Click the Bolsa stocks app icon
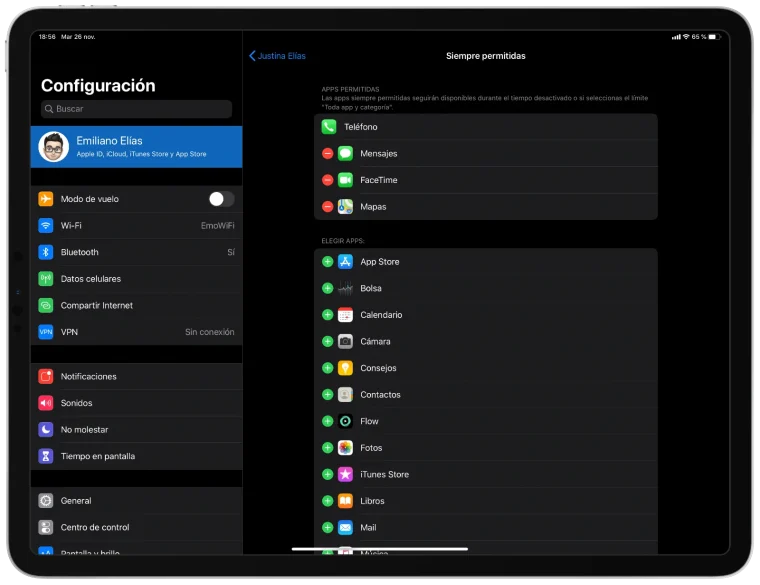This screenshot has width=760, height=585. click(x=345, y=288)
